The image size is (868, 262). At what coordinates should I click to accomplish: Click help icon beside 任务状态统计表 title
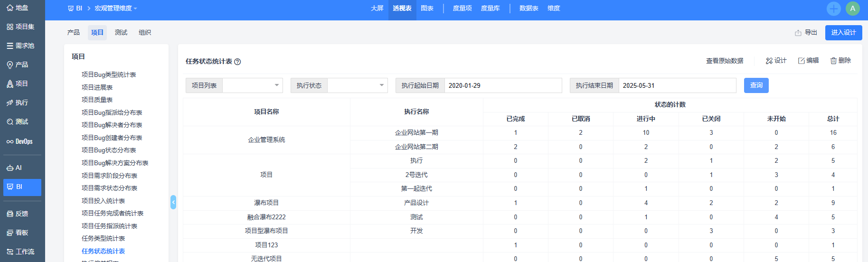click(237, 62)
